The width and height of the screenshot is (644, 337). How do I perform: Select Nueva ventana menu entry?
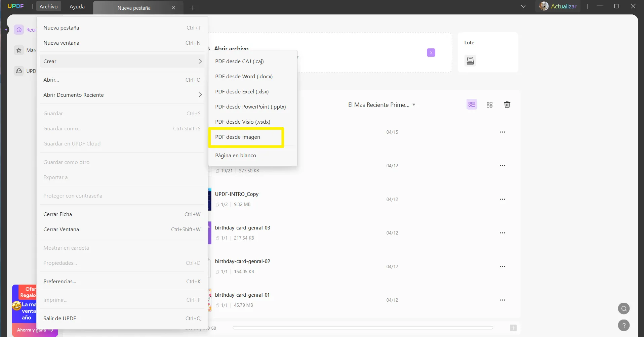pos(122,43)
